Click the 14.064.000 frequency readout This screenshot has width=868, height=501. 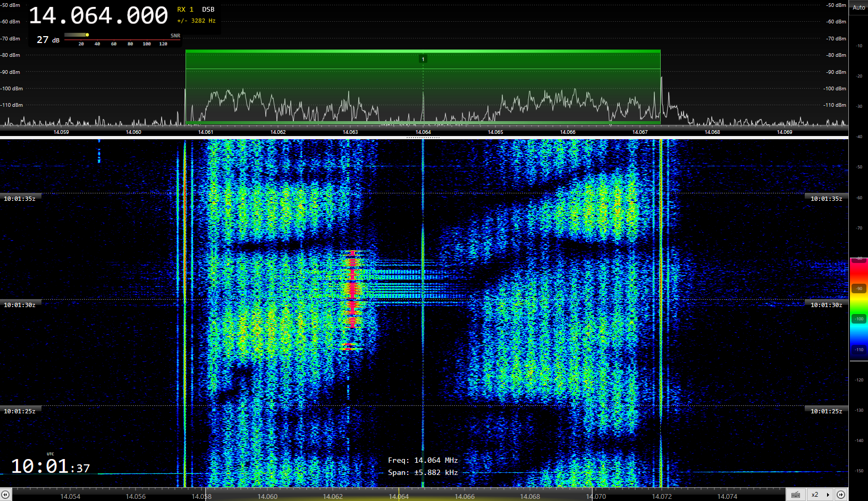click(x=98, y=16)
